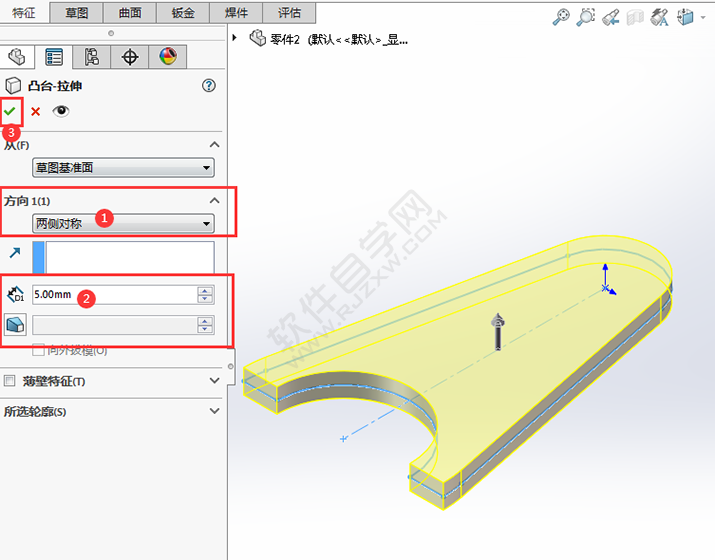This screenshot has height=560, width=715.
Task: Click the Dynamic Annotation Views icon
Action: 659,17
